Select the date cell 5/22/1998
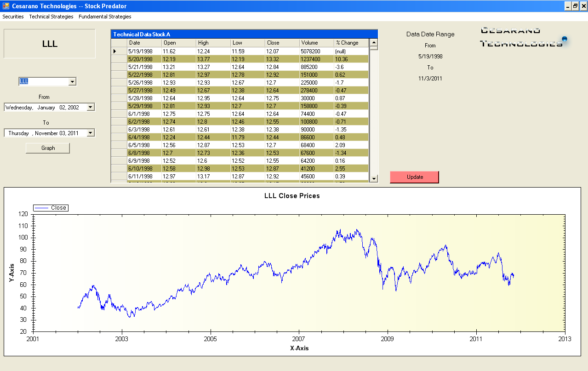Viewport: 588px width, 371px height. tap(144, 74)
